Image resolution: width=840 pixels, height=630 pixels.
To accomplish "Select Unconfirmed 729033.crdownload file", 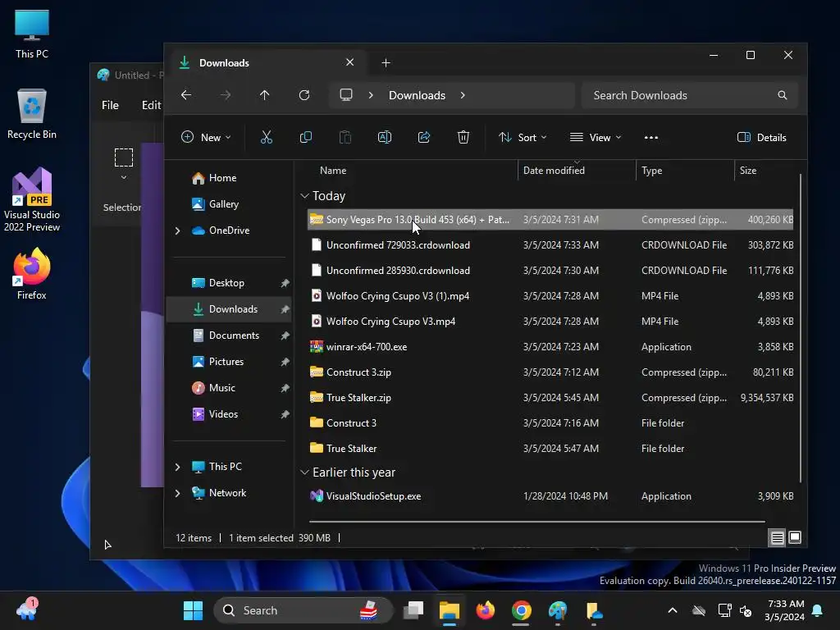I will point(550,245).
